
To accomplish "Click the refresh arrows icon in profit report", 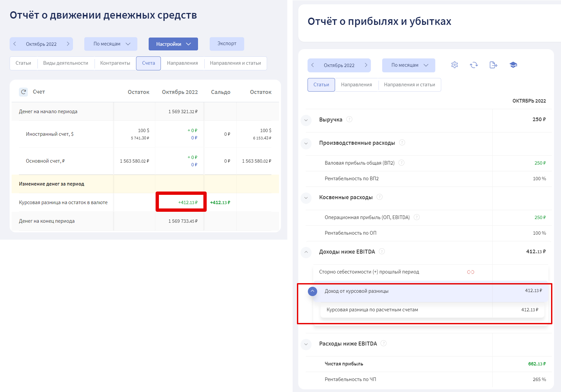I will click(474, 65).
